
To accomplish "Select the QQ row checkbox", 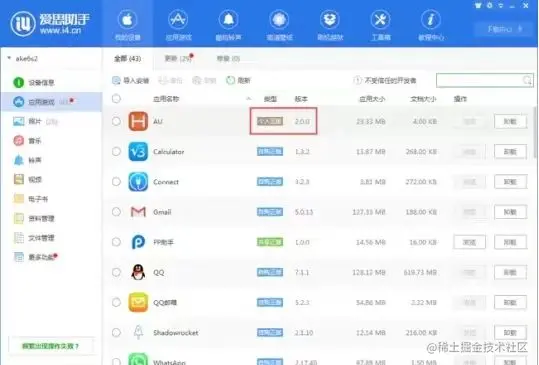I will click(x=116, y=272).
